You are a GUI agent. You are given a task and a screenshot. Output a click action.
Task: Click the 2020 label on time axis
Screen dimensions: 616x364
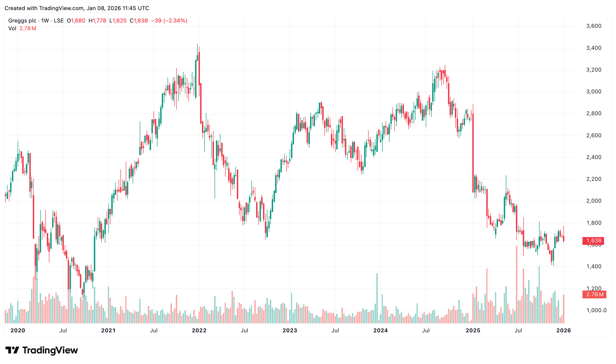coord(18,330)
